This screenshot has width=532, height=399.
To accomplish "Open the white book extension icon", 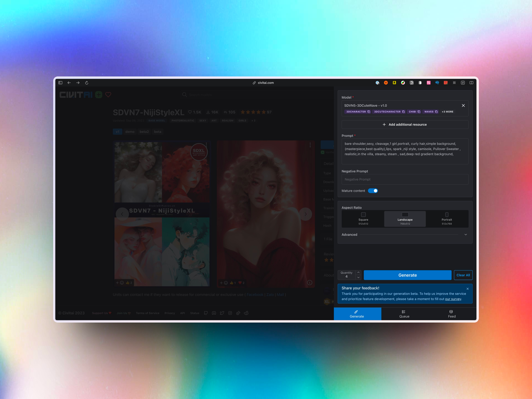I will [x=420, y=83].
